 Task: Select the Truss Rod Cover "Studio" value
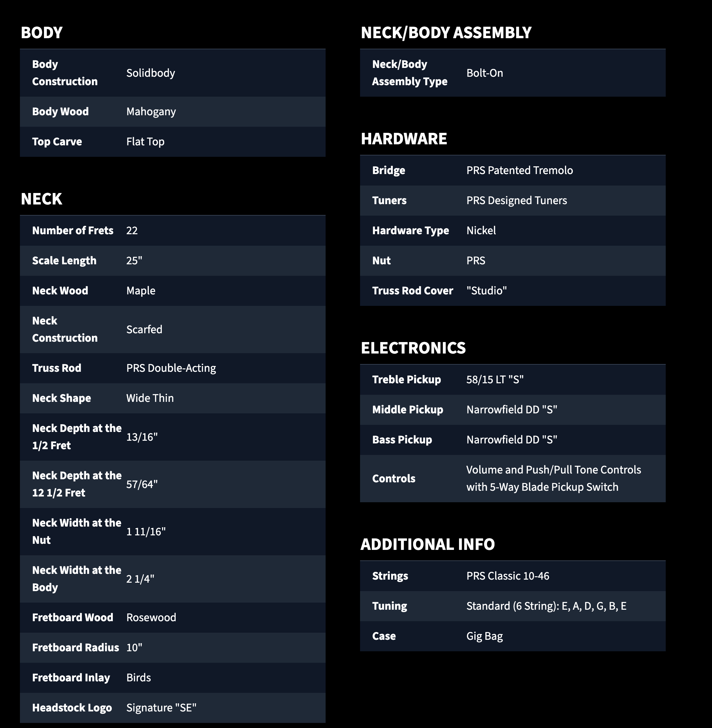tap(486, 291)
